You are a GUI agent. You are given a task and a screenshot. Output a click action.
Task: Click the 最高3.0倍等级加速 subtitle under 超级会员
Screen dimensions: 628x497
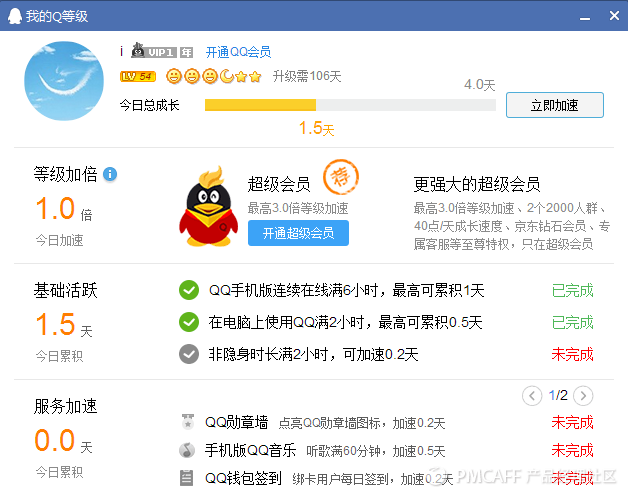(x=298, y=208)
